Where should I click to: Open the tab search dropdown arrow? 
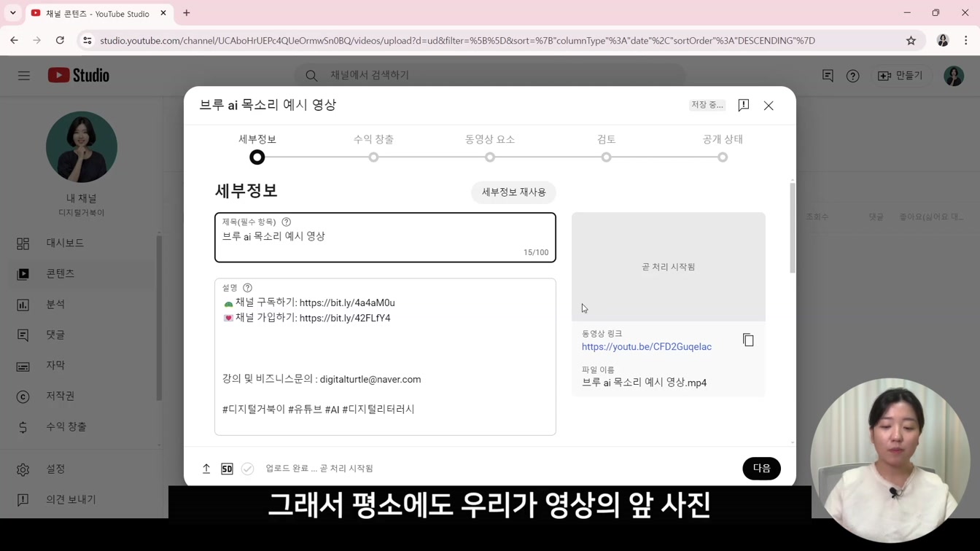point(13,13)
